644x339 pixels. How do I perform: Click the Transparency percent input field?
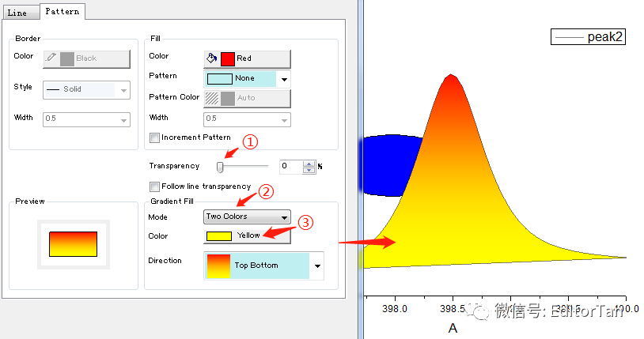(291, 167)
